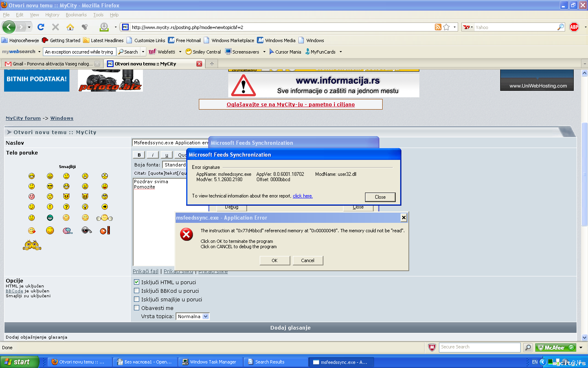The height and width of the screenshot is (368, 588).
Task: Click the RSS feed icon in address bar
Action: coord(438,27)
